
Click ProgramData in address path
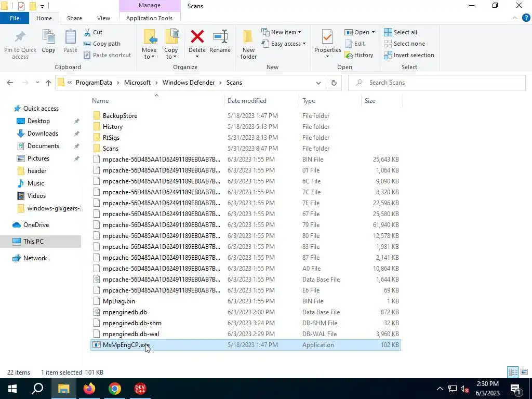pos(94,83)
